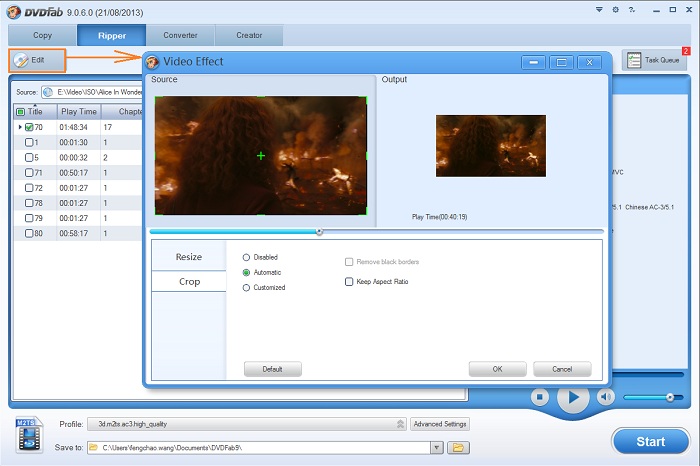This screenshot has height=466, width=700.
Task: Sort by Play Time column header
Action: click(79, 112)
